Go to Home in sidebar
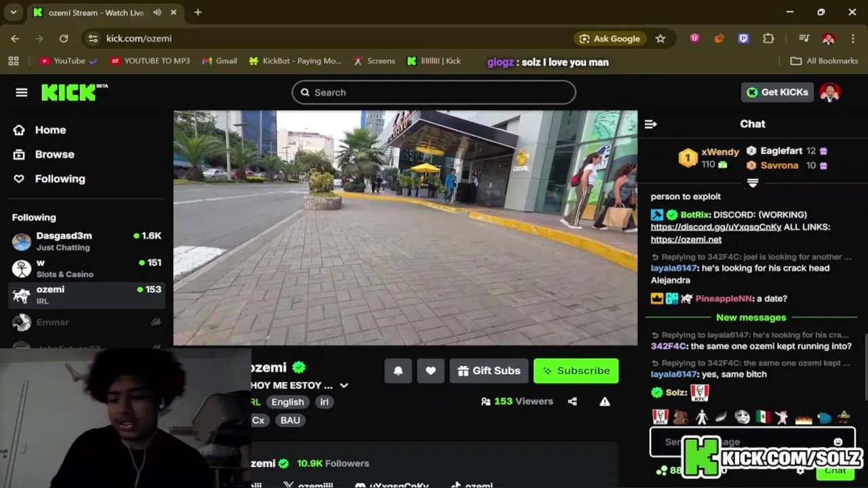This screenshot has width=868, height=488. 41,129
